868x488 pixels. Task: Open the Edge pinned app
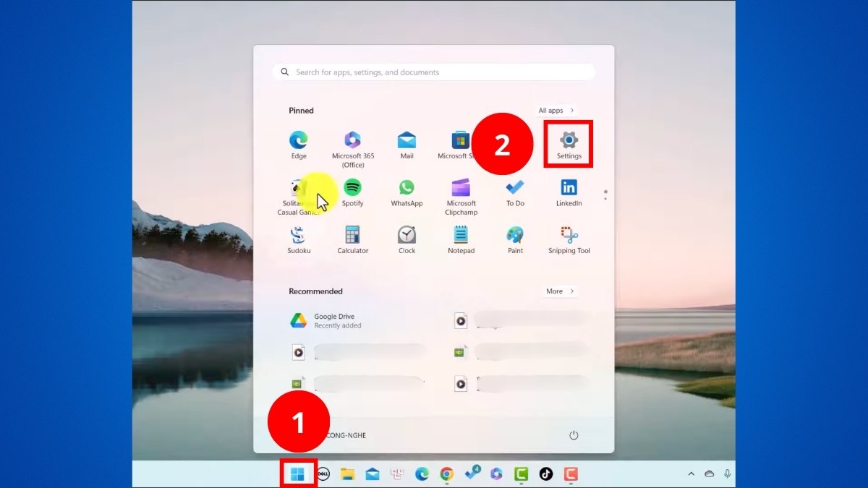coord(299,145)
